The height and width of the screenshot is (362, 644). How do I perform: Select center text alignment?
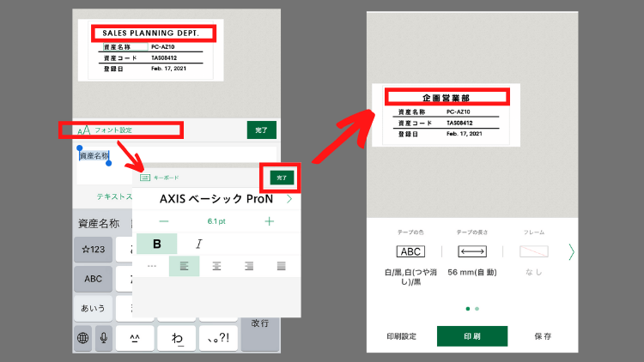[x=216, y=267]
